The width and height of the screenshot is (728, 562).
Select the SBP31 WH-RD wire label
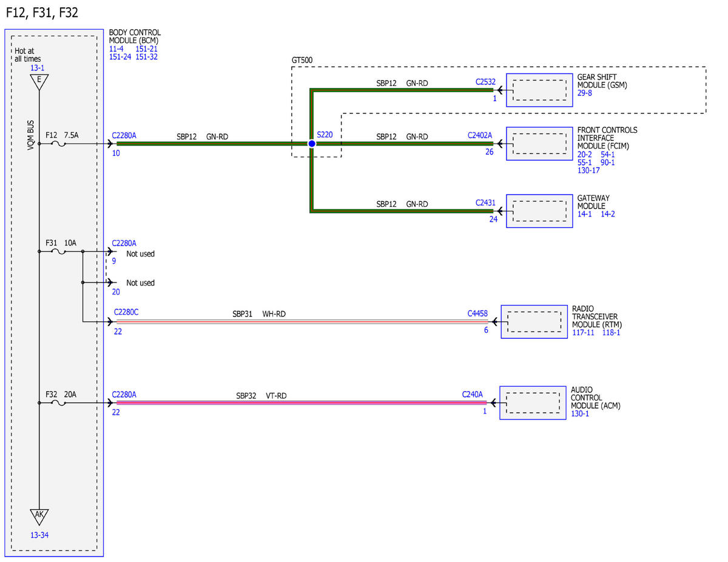pyautogui.click(x=259, y=314)
